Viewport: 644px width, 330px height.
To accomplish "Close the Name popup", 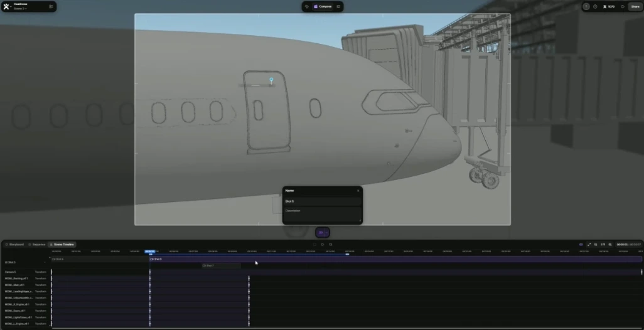I will (x=358, y=191).
